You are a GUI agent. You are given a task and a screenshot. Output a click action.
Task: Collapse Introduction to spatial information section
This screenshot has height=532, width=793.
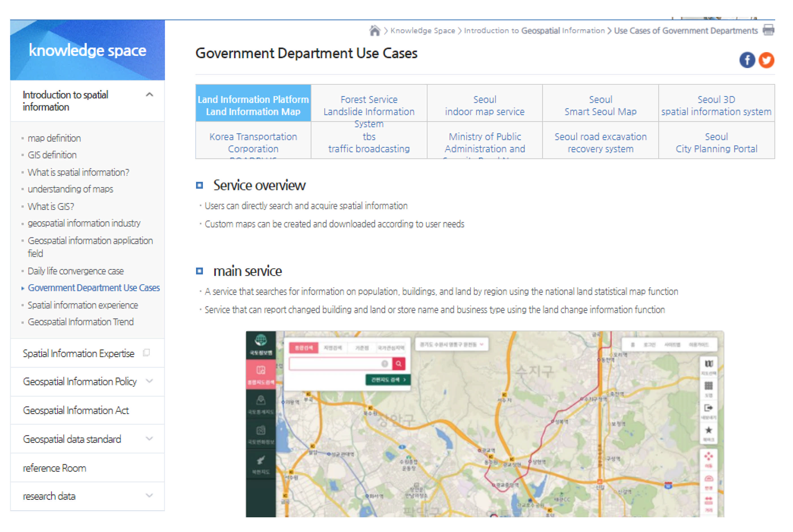pyautogui.click(x=149, y=95)
